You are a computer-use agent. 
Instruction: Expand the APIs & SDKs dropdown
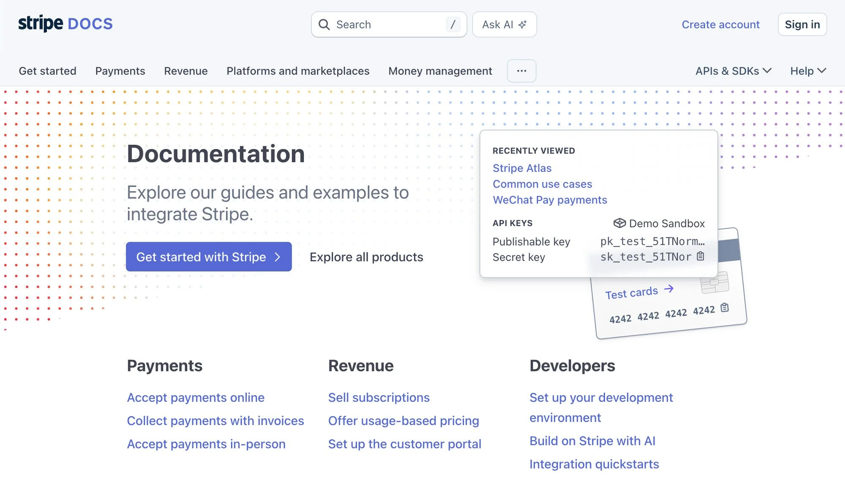[733, 71]
